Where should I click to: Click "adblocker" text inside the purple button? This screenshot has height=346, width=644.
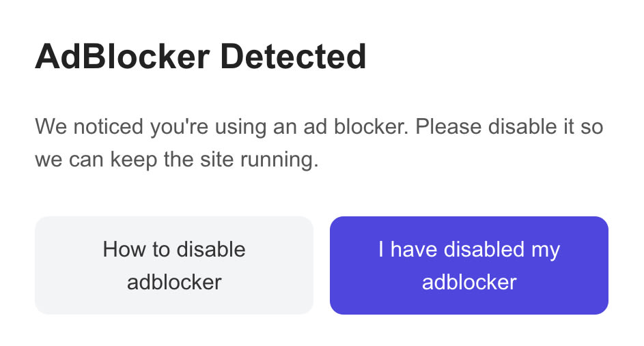469,283
